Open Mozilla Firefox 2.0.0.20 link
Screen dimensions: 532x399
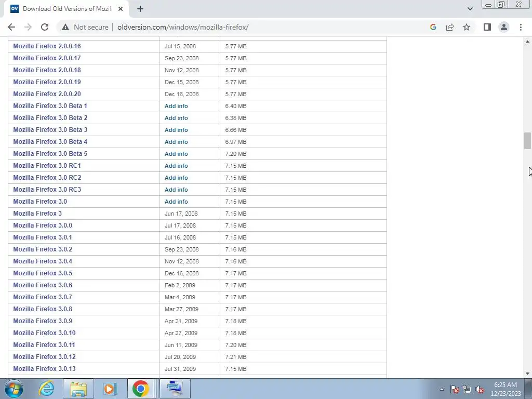click(47, 94)
